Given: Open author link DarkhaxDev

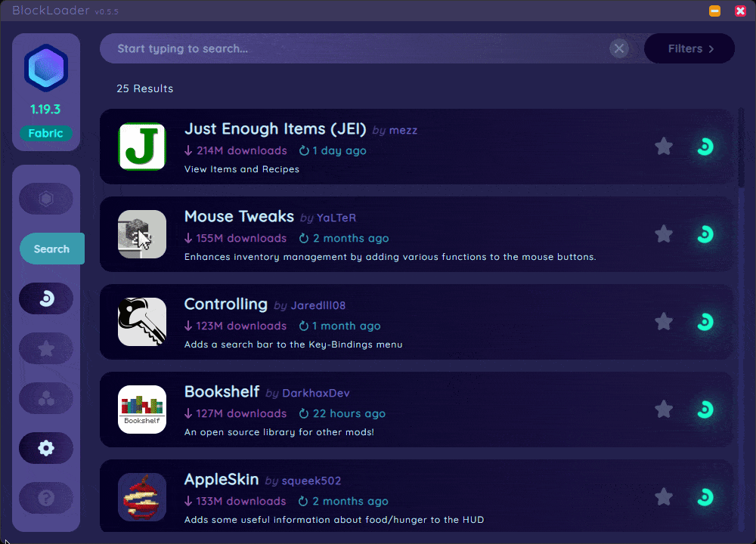Looking at the screenshot, I should [315, 393].
